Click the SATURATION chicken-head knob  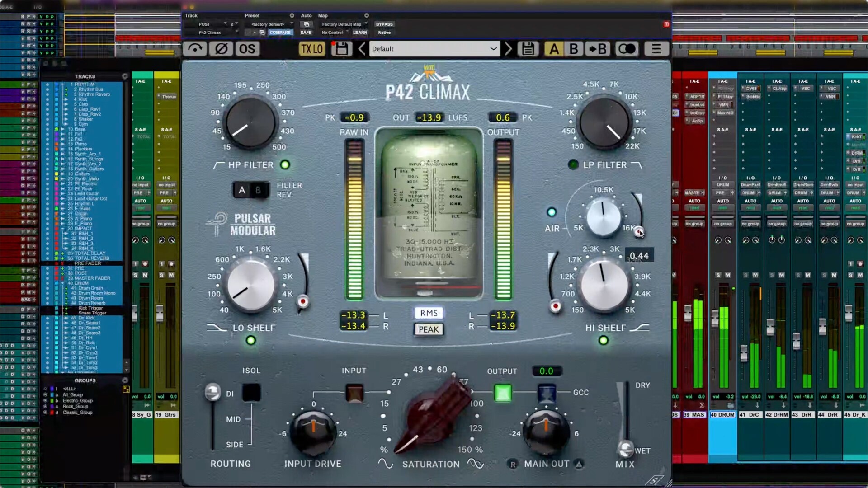coord(433,417)
